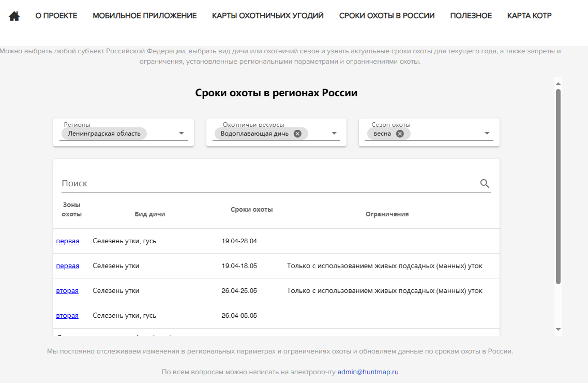The image size is (588, 383).
Task: Open the СРОКИ ОХОТЫ В РОССИИ section
Action: click(x=387, y=16)
